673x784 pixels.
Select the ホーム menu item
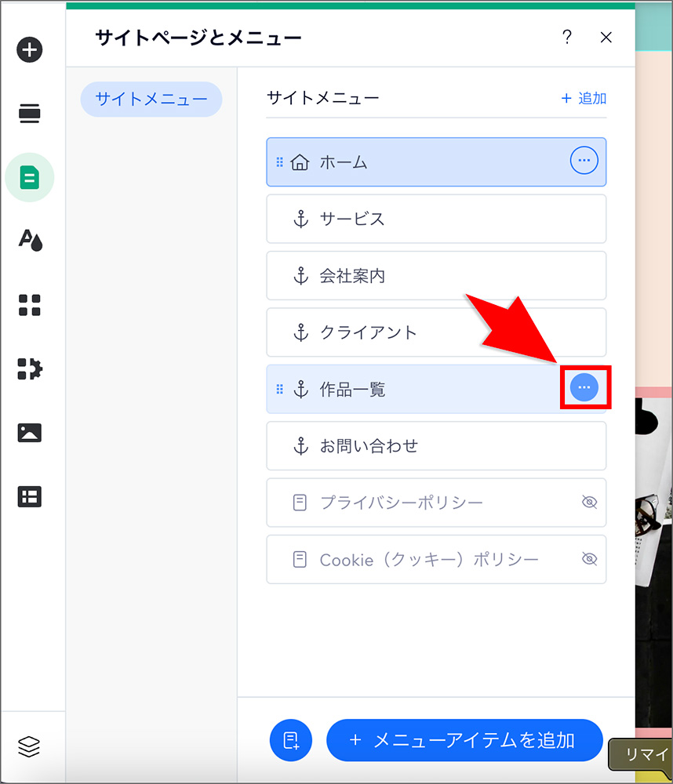pos(436,162)
